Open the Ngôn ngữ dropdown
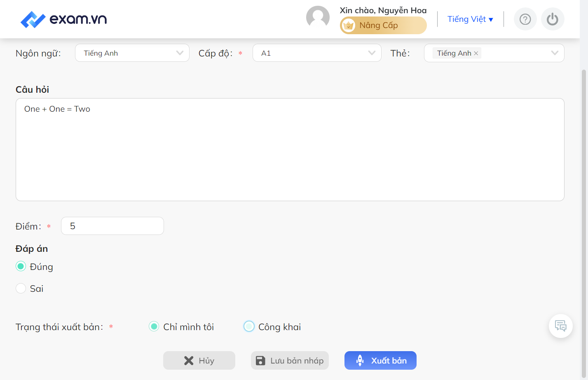 click(x=132, y=53)
